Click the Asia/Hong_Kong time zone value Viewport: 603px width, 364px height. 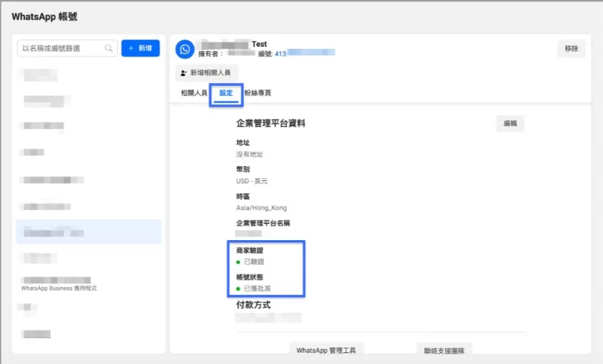[261, 208]
